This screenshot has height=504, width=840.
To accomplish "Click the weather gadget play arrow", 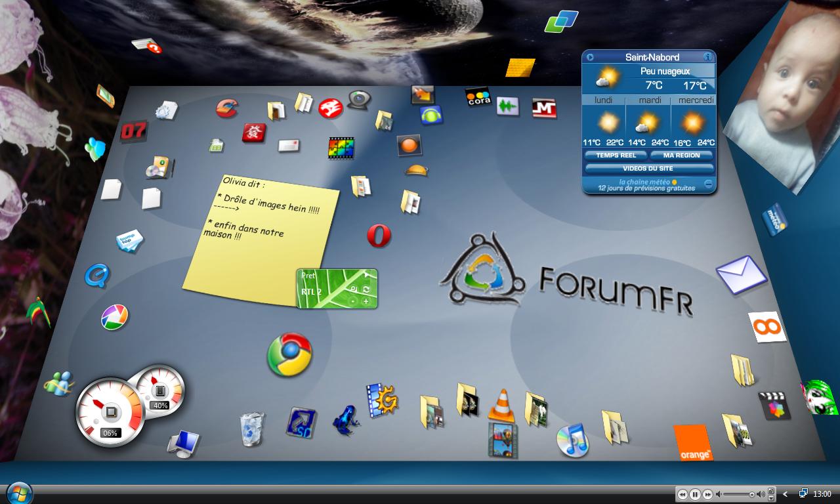I will (x=590, y=57).
